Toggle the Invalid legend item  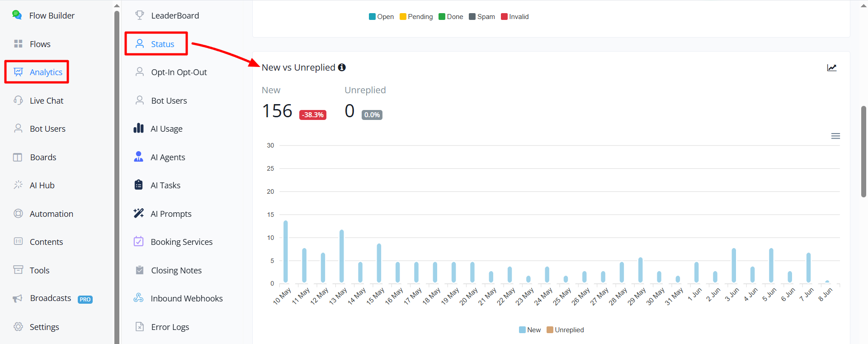(514, 17)
